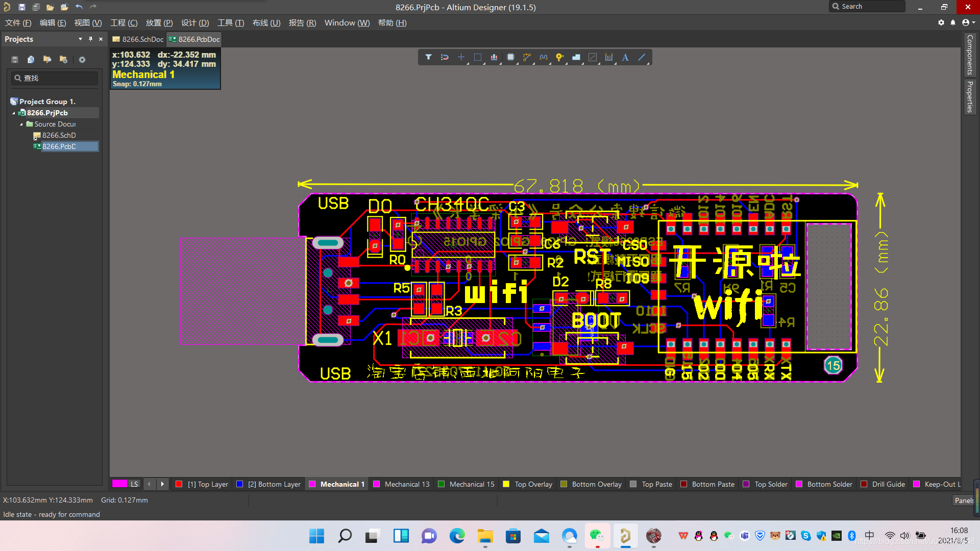Click the Mechanical 15 green color swatch
Screen dimensions: 980x551
(x=442, y=484)
